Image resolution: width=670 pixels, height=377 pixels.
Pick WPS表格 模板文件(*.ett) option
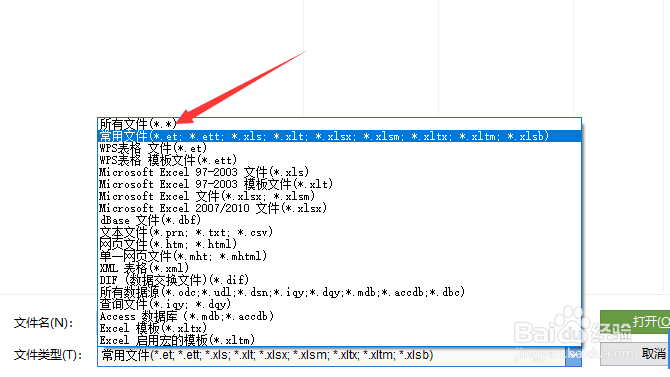pyautogui.click(x=340, y=160)
